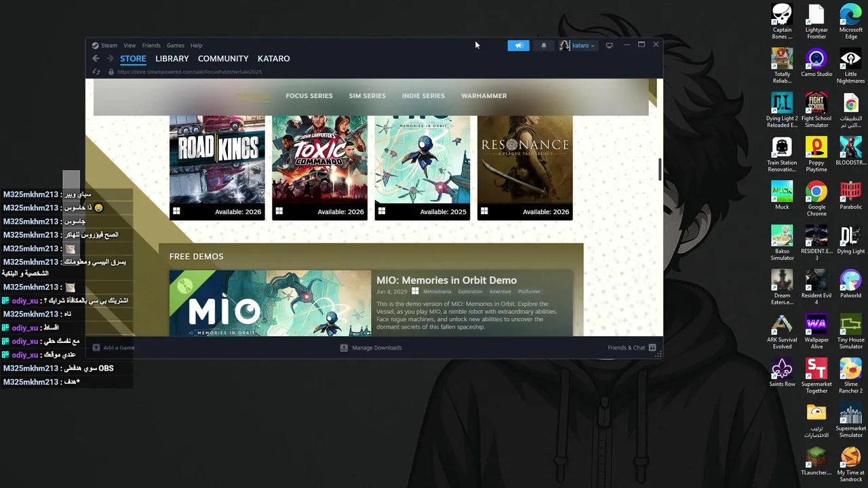
Task: Open the Steam menu
Action: coord(109,45)
